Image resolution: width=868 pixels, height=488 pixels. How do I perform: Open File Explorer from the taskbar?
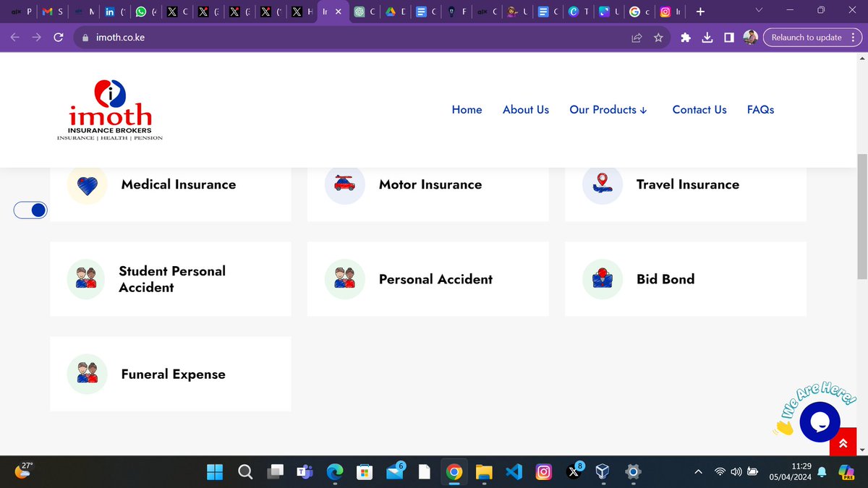pyautogui.click(x=484, y=472)
